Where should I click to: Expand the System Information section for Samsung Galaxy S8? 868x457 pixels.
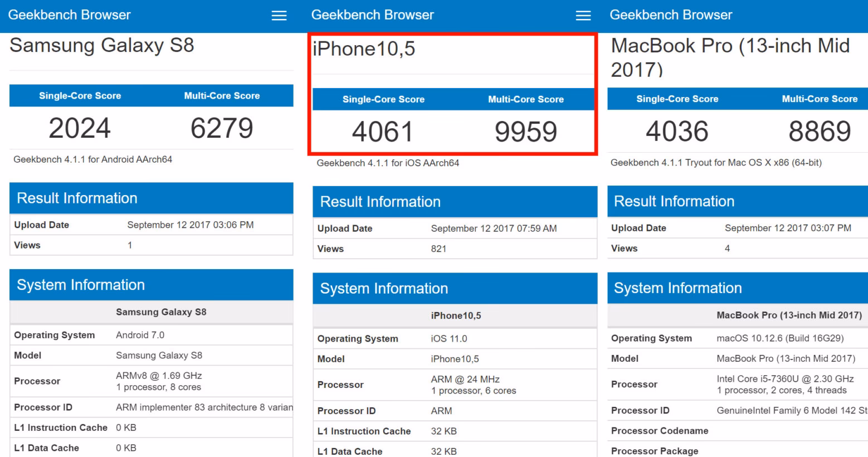coord(79,285)
